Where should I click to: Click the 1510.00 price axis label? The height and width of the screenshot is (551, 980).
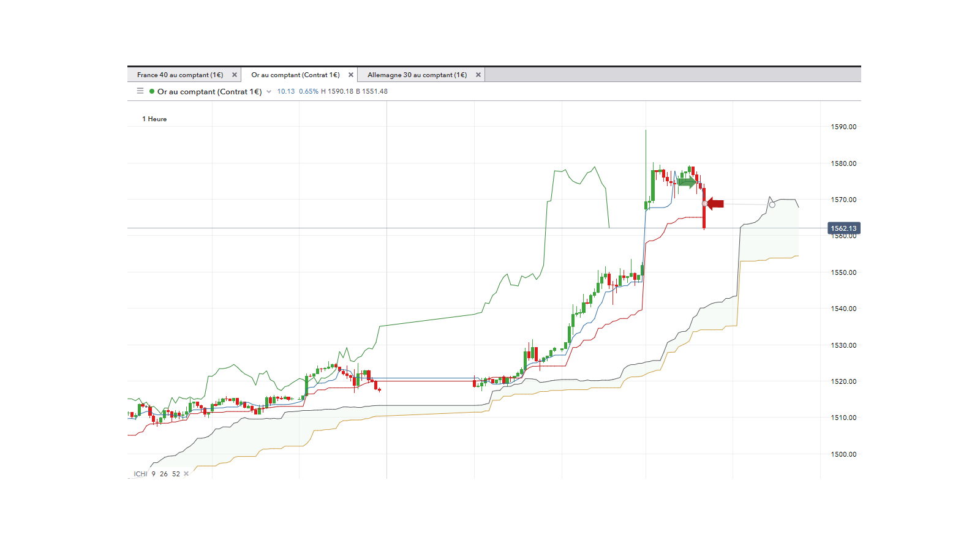point(843,418)
